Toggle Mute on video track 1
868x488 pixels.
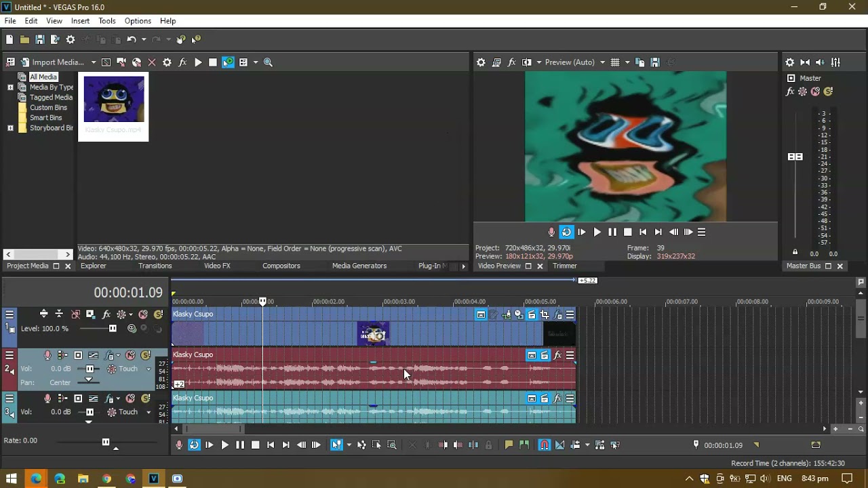point(143,314)
